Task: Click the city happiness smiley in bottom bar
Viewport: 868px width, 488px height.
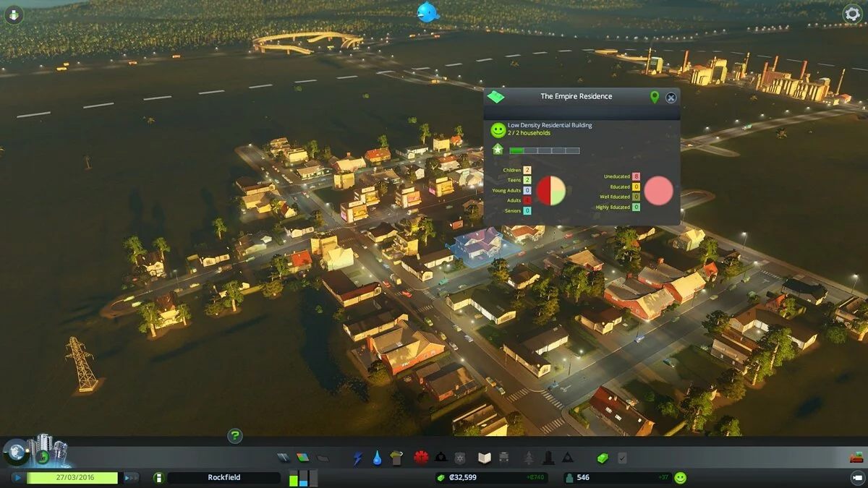Action: coord(680,478)
